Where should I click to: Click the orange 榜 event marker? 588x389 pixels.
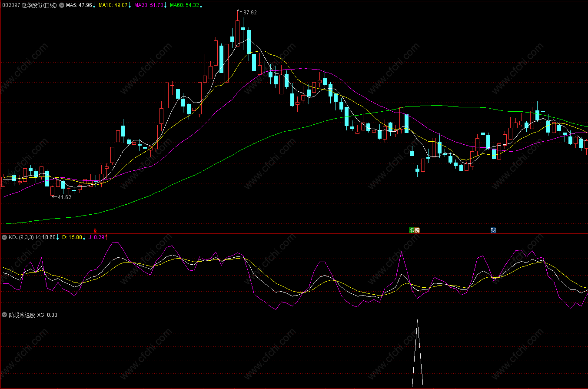click(x=417, y=230)
